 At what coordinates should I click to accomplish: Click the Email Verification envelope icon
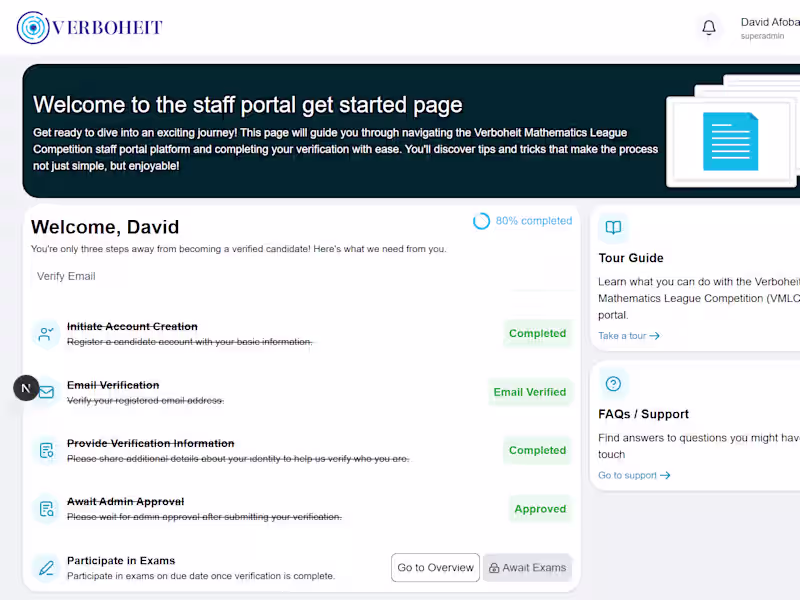tap(46, 391)
